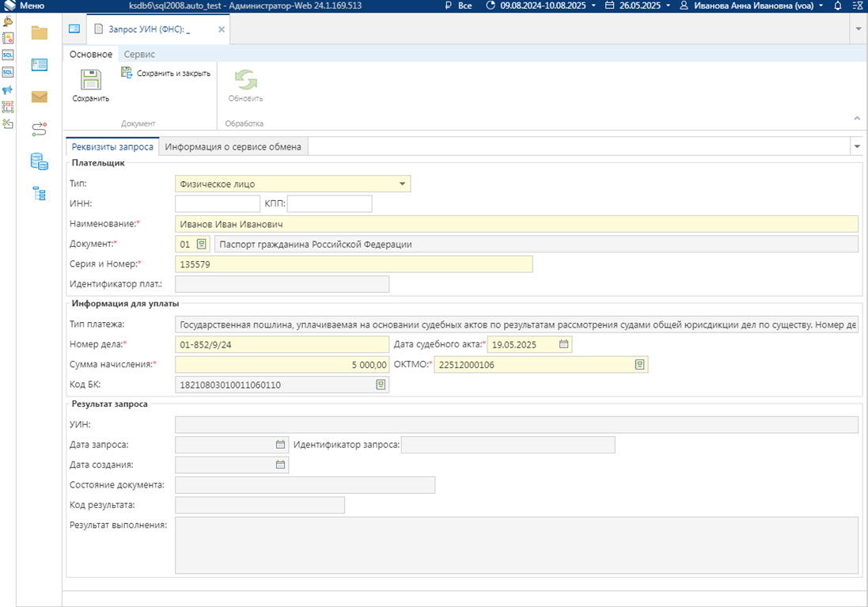Click the Результат выполнения text area
Screen dimensions: 868x607
pyautogui.click(x=517, y=545)
